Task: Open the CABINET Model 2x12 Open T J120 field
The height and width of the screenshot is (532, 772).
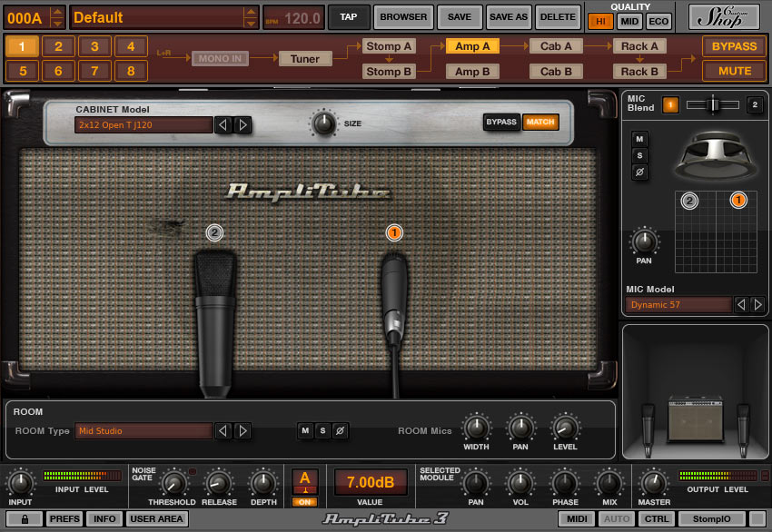Action: point(144,125)
